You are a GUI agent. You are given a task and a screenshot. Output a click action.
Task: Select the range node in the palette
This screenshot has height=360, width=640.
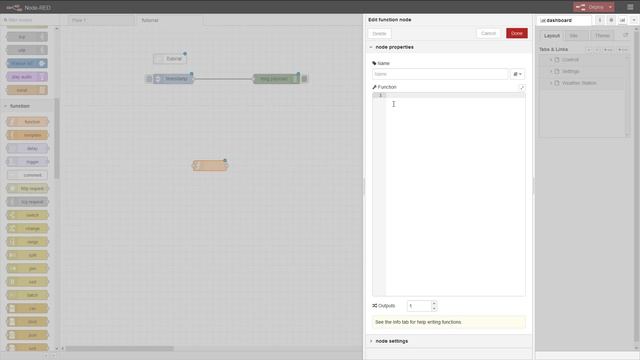tap(27, 242)
